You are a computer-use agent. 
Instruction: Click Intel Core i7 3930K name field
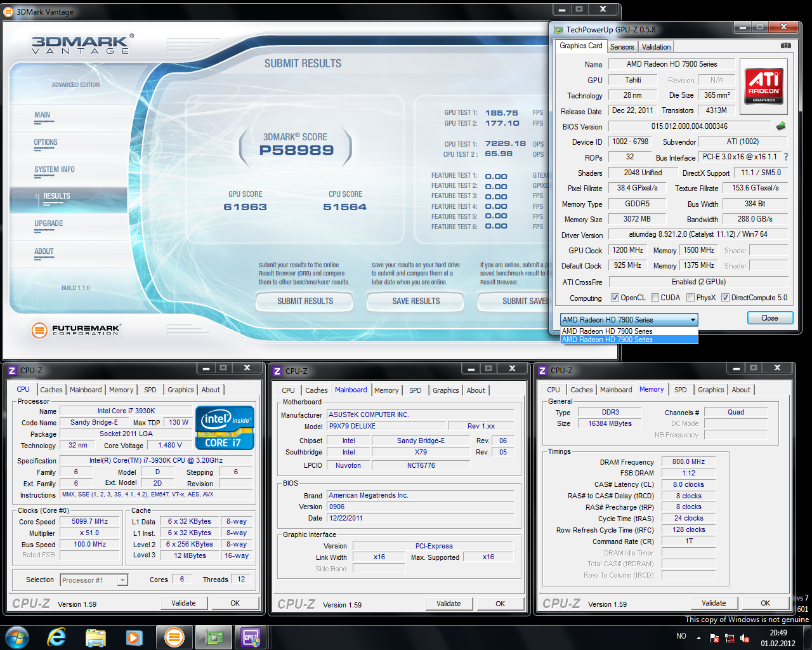pos(126,411)
